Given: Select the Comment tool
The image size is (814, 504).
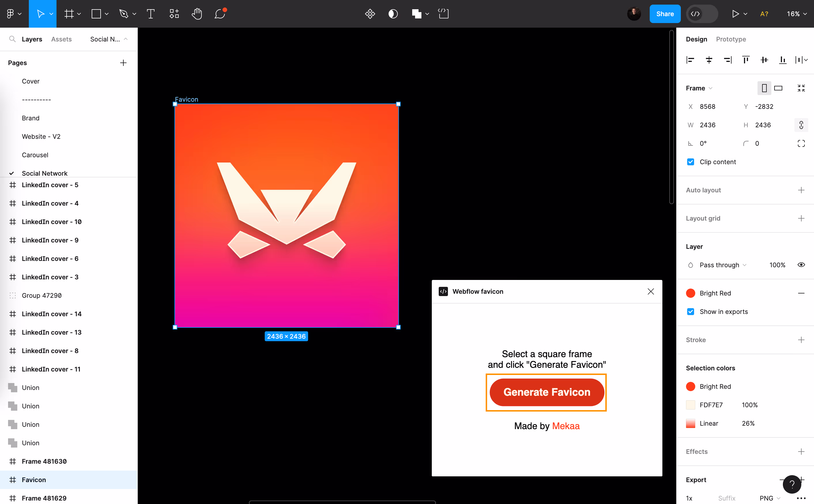Looking at the screenshot, I should [x=220, y=14].
